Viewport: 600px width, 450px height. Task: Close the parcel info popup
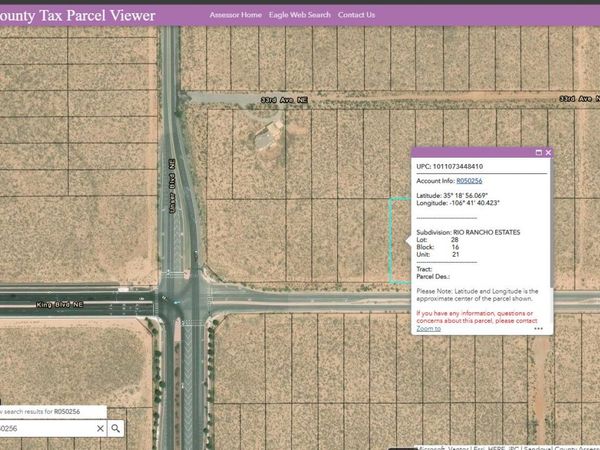click(548, 153)
